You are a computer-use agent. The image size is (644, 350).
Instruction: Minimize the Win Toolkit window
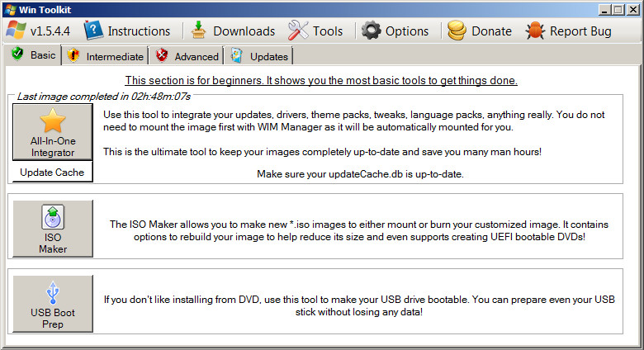[x=604, y=9]
